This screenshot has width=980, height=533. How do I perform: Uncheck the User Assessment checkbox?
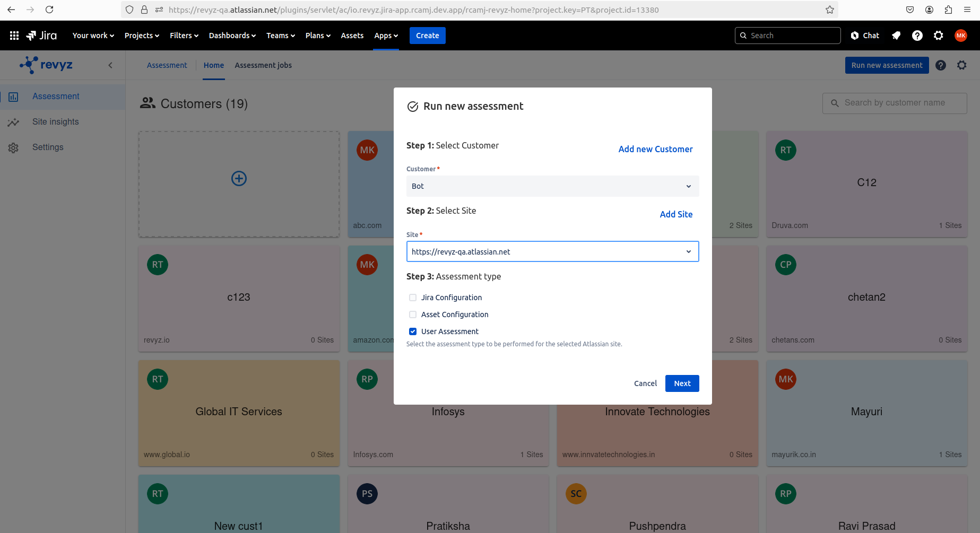click(413, 331)
